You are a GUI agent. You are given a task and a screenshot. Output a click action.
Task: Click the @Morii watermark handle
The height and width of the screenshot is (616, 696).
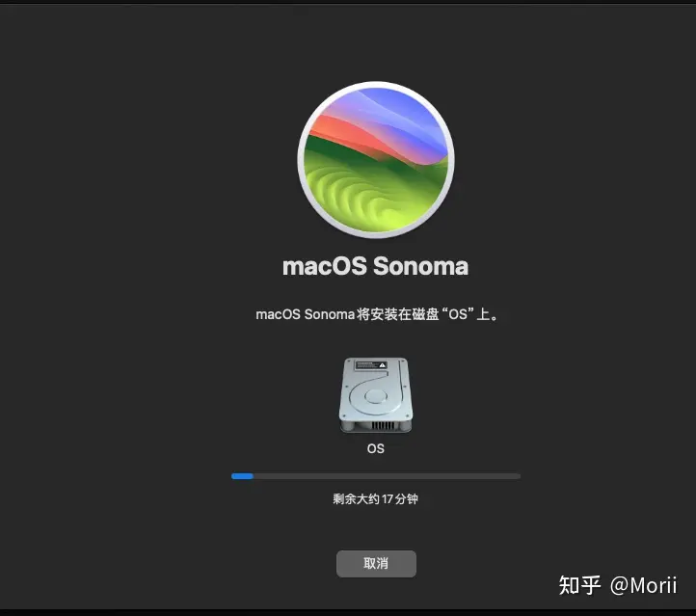click(643, 585)
